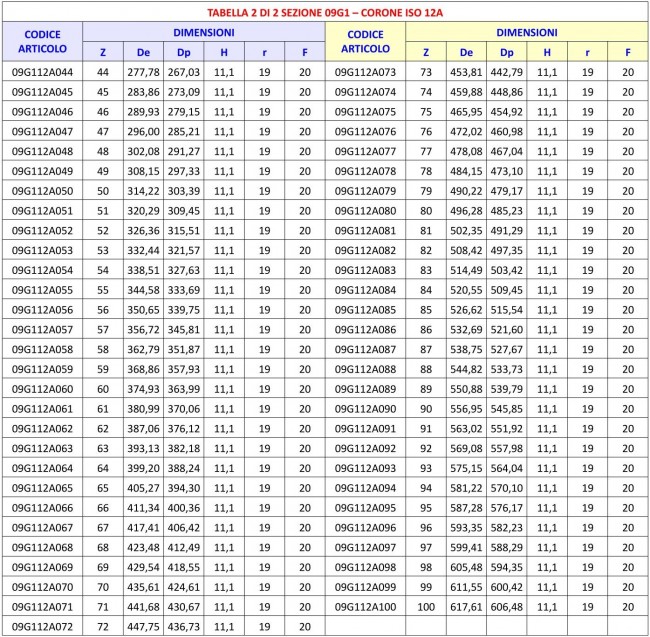Select De value 344,58
The image size is (650, 637).
point(143,290)
